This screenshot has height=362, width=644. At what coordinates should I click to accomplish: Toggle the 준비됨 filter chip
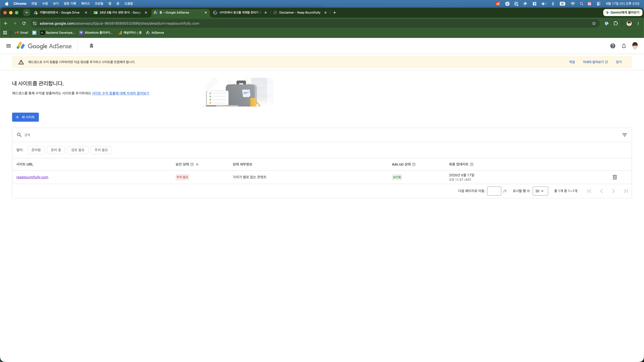[x=36, y=150]
